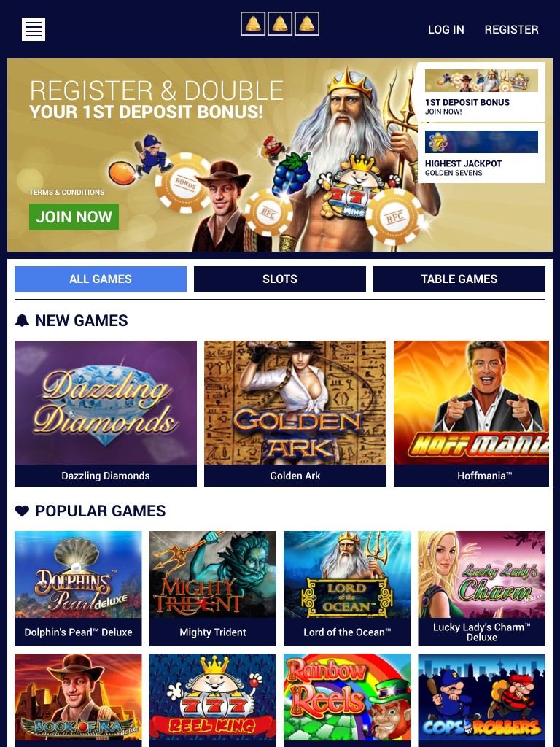
Task: Open Dolphin's Pearl Deluxe game
Action: point(78,589)
